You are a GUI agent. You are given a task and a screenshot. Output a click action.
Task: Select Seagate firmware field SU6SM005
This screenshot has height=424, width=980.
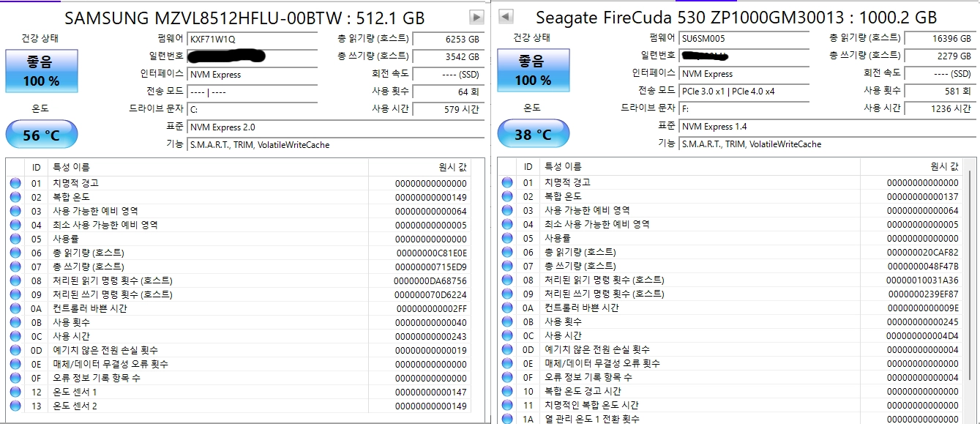tap(744, 38)
